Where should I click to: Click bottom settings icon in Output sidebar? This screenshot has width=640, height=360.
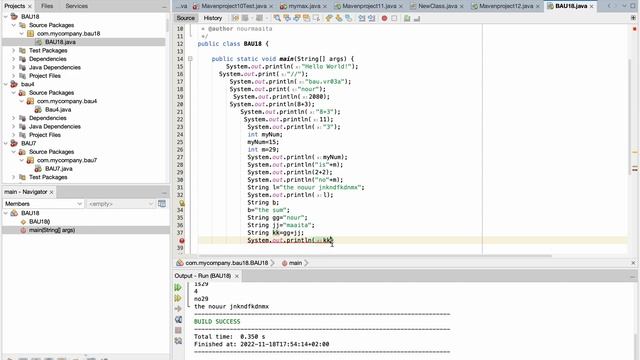[x=178, y=340]
